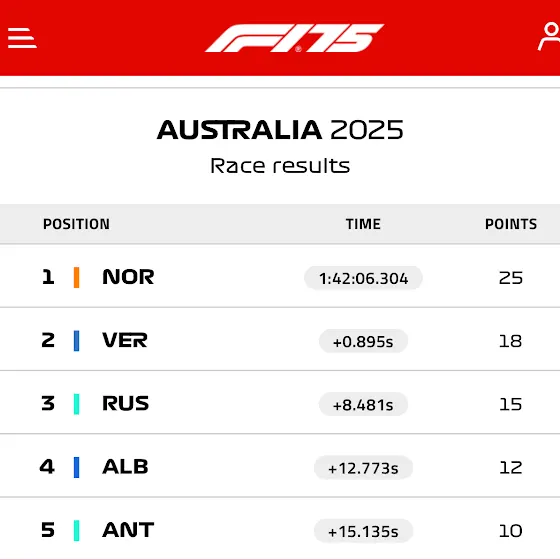The width and height of the screenshot is (560, 560).
Task: Click the orange McLaren team color bar
Action: [x=76, y=277]
